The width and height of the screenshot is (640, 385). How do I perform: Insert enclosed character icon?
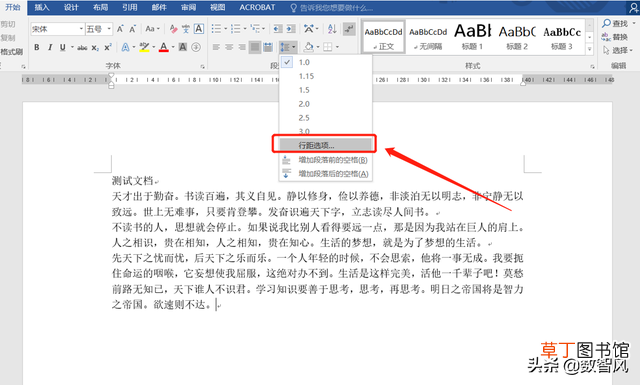coord(196,47)
